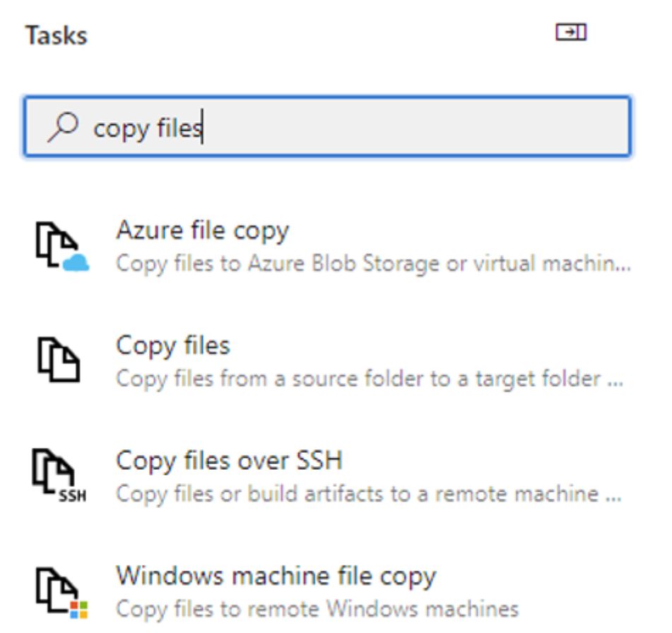Click the magnifying glass search icon
This screenshot has height=633, width=672.
click(x=63, y=127)
